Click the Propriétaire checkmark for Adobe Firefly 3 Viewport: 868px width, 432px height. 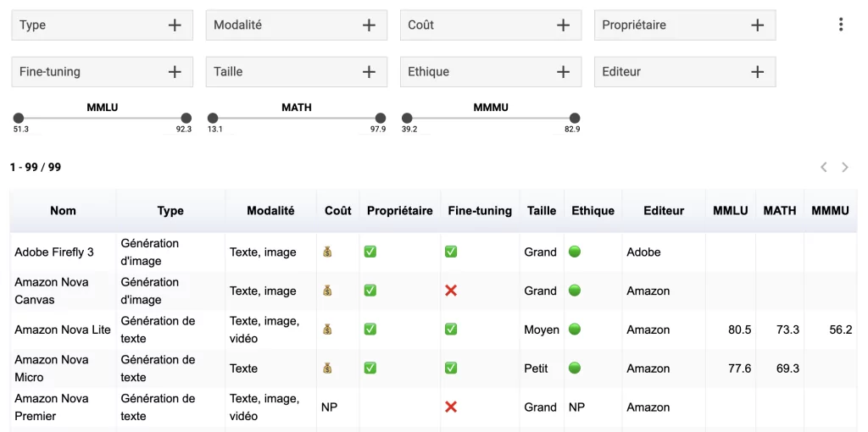[370, 252]
